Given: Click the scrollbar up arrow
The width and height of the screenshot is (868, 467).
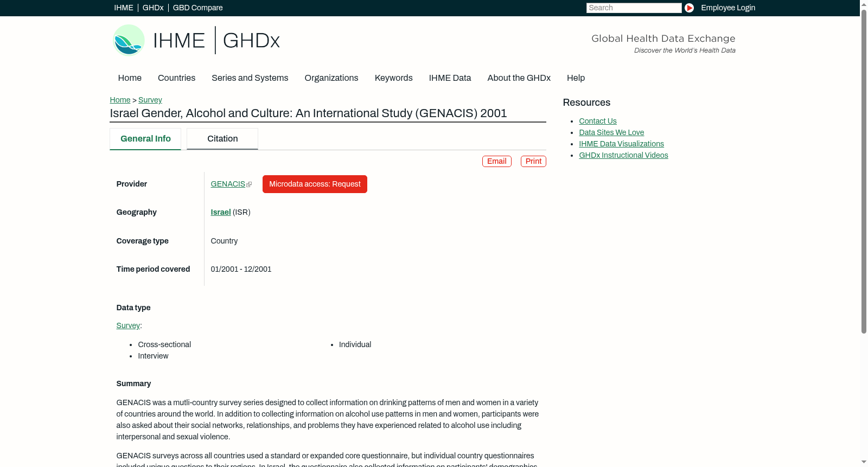Looking at the screenshot, I should coord(864,4).
